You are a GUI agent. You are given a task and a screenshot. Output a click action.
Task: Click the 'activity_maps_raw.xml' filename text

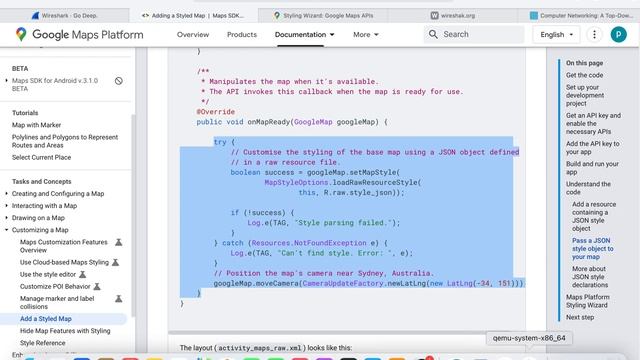260,348
